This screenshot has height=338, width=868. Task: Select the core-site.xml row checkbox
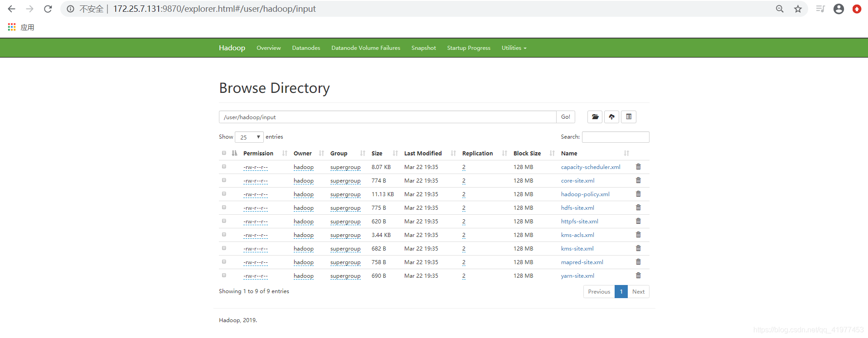224,180
